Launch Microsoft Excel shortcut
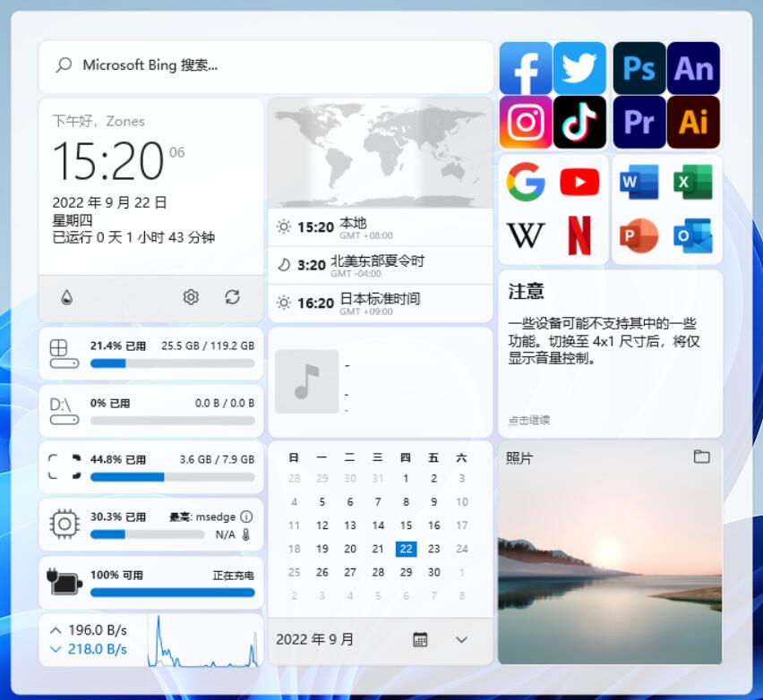Screen dimensions: 763x700 point(693,182)
